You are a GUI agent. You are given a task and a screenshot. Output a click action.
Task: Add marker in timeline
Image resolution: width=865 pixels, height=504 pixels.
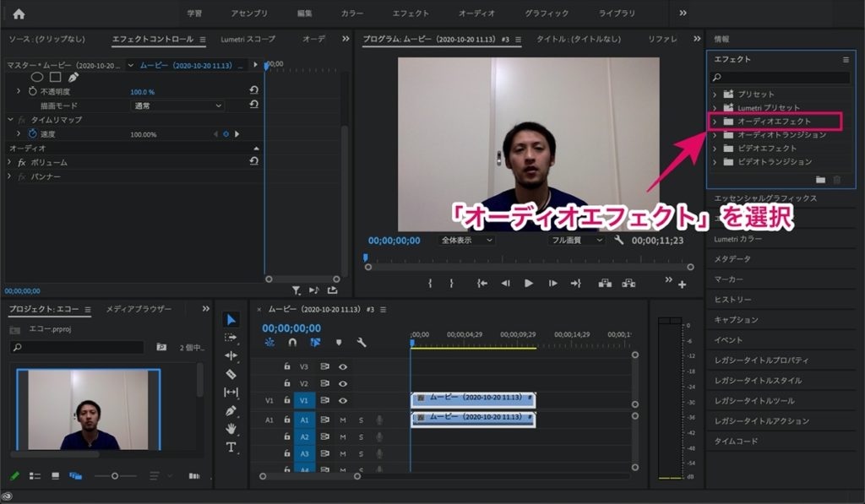click(x=339, y=343)
